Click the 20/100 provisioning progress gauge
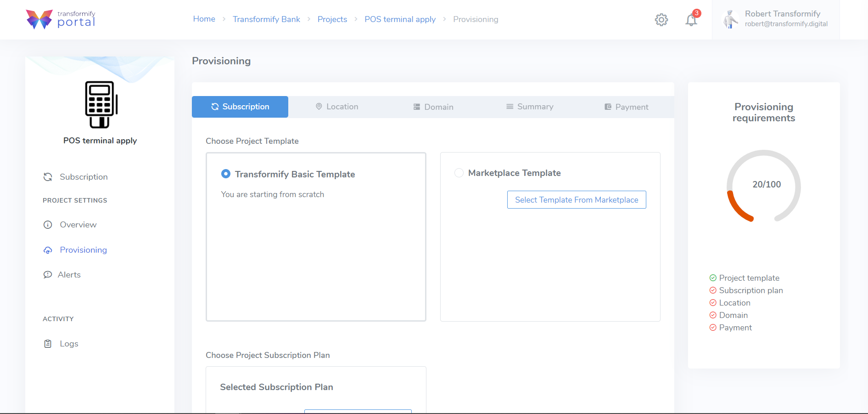Screen dimensions: 868x414 pyautogui.click(x=764, y=186)
